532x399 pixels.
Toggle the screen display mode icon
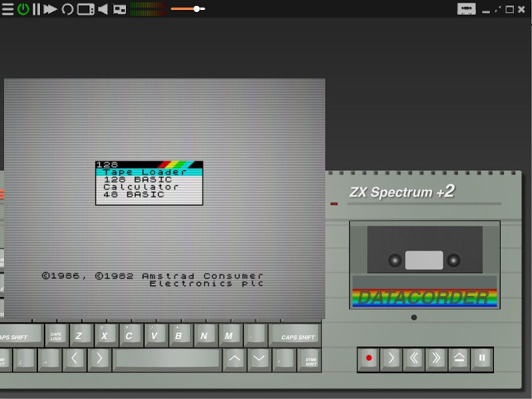point(86,9)
